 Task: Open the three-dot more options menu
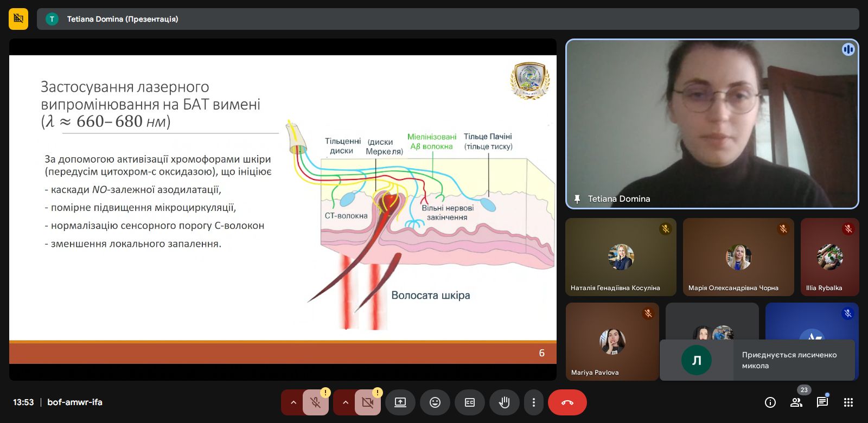point(534,402)
